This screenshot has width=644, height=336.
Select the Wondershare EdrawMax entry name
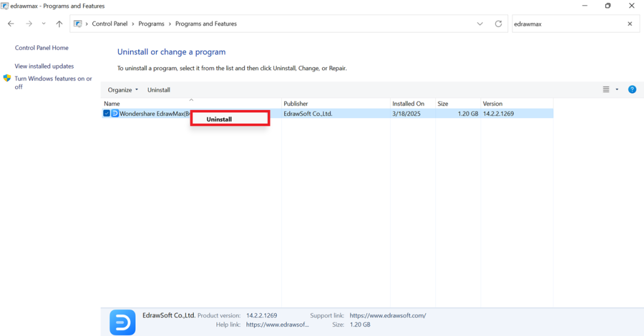point(155,114)
